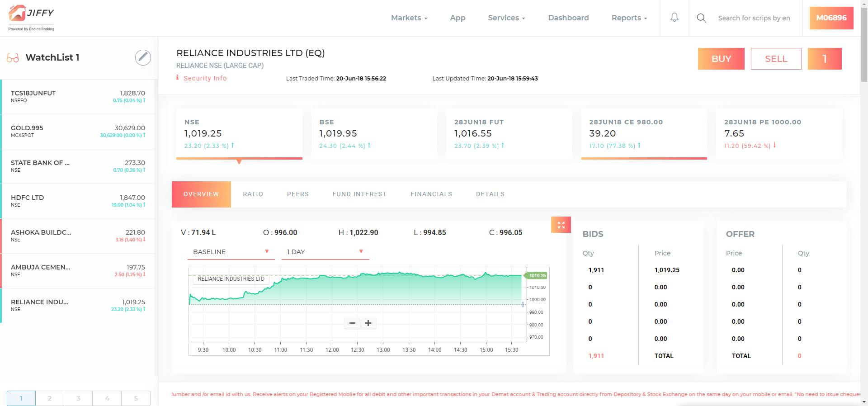This screenshot has height=406, width=868.
Task: Go to watchlist page 4
Action: (107, 398)
